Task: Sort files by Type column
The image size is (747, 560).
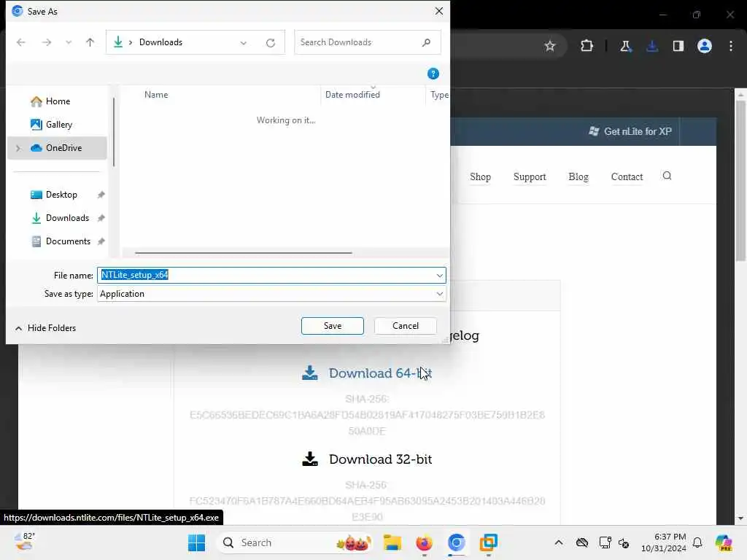Action: (438, 95)
